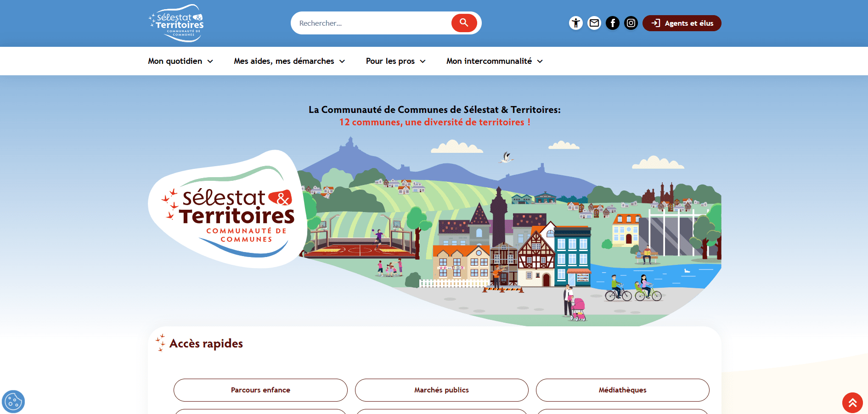Click the accessibility icon in header
Image resolution: width=868 pixels, height=414 pixels.
(x=575, y=23)
